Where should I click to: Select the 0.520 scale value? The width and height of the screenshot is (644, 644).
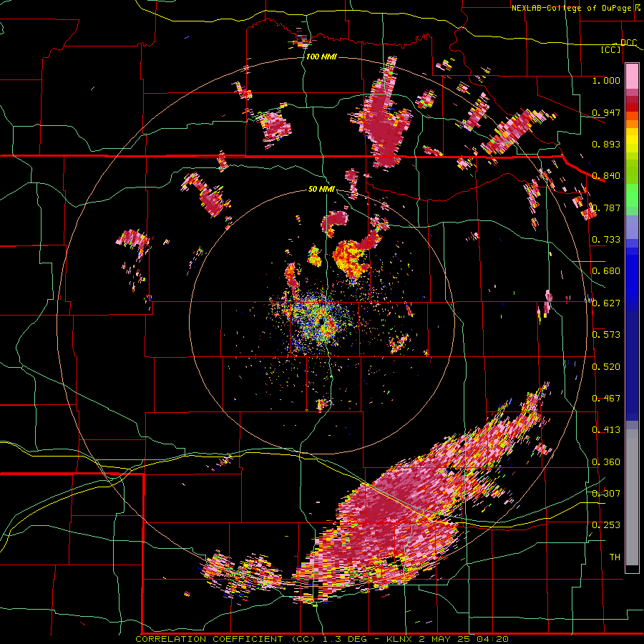pyautogui.click(x=606, y=367)
